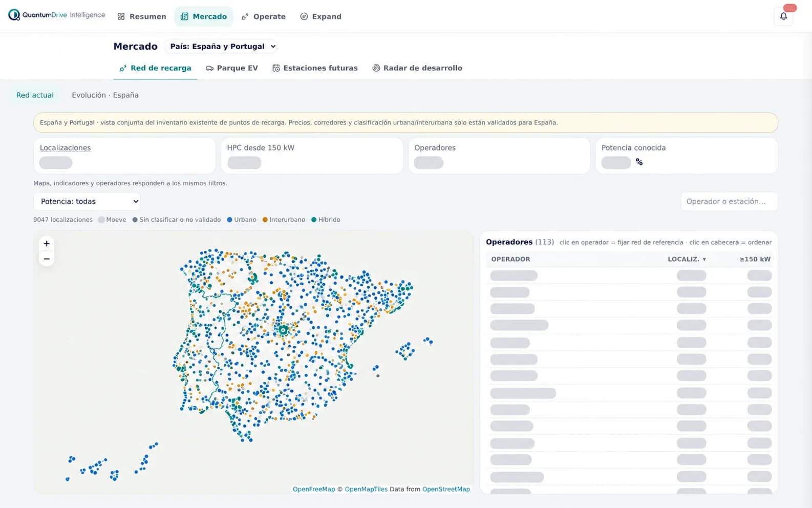Open the Mercado section

pos(204,16)
